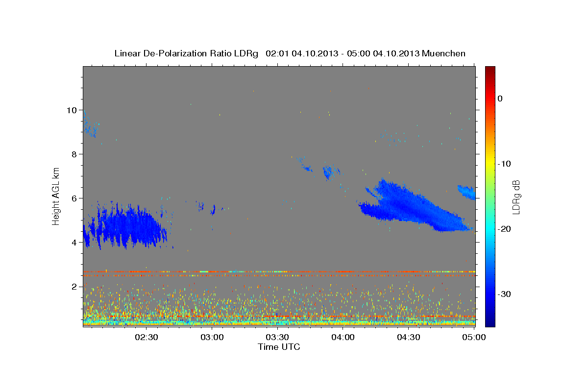Click the colorbar value -30
This screenshot has height=392, width=588.
tap(504, 294)
